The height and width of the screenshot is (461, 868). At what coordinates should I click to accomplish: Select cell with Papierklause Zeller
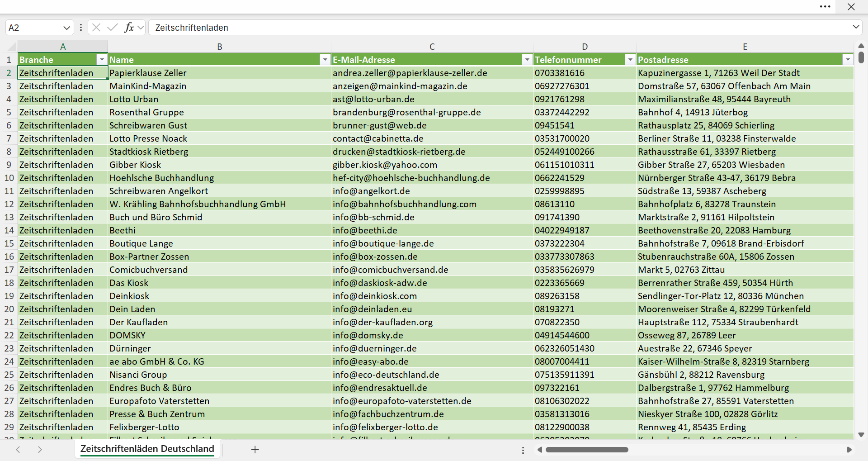coord(219,73)
